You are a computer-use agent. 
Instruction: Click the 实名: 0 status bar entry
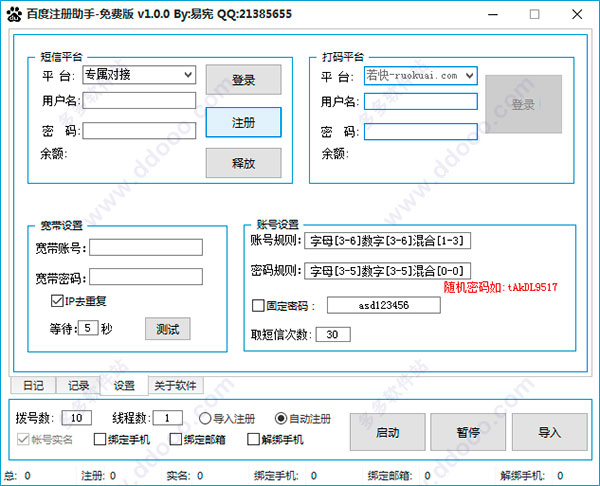(x=185, y=476)
